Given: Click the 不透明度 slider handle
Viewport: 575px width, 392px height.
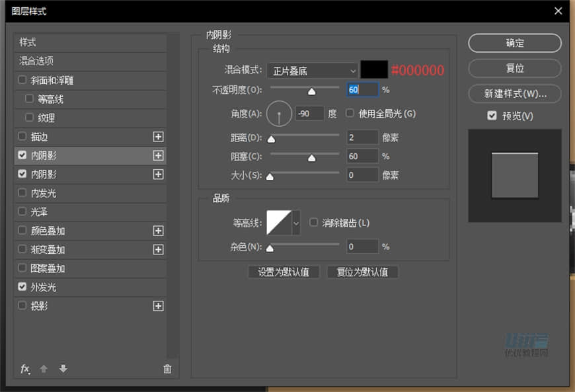Looking at the screenshot, I should click(311, 91).
